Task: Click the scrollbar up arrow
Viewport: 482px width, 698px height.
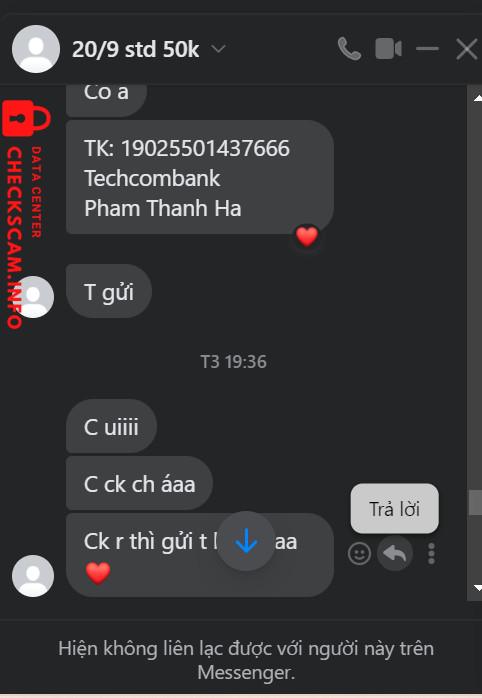Action: coord(478,98)
